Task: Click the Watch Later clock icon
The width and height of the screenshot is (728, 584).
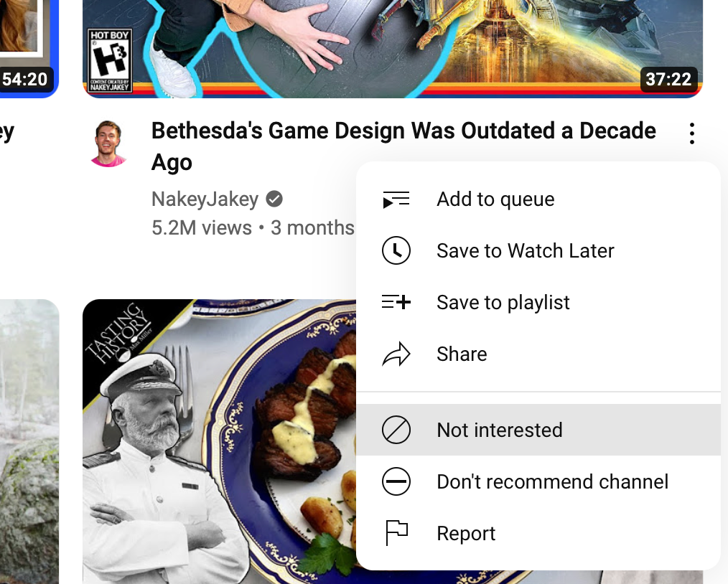Action: click(x=396, y=250)
